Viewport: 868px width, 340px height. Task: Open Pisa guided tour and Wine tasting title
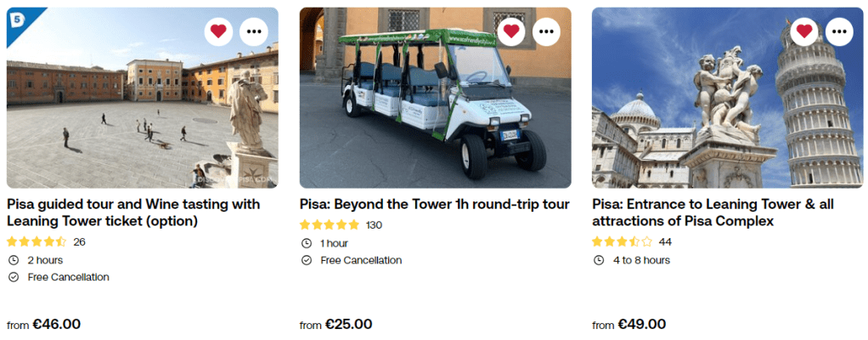133,212
